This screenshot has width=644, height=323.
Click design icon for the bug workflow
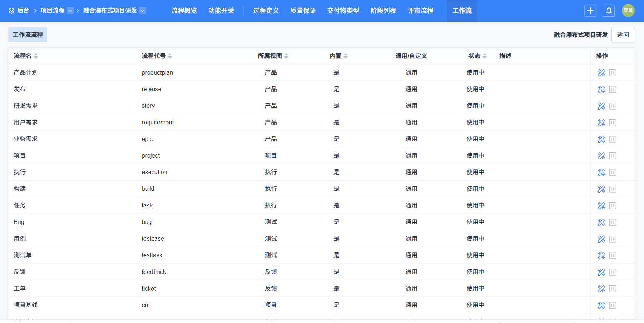tap(601, 222)
